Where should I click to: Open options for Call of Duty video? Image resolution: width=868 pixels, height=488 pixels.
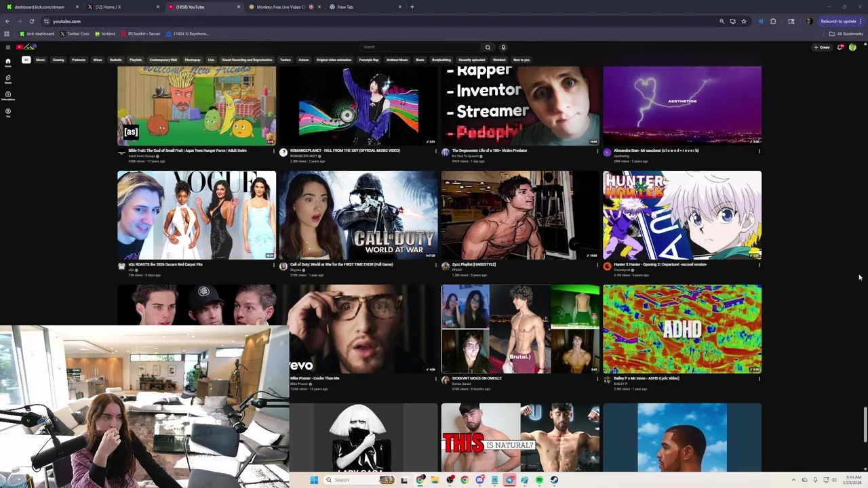435,265
